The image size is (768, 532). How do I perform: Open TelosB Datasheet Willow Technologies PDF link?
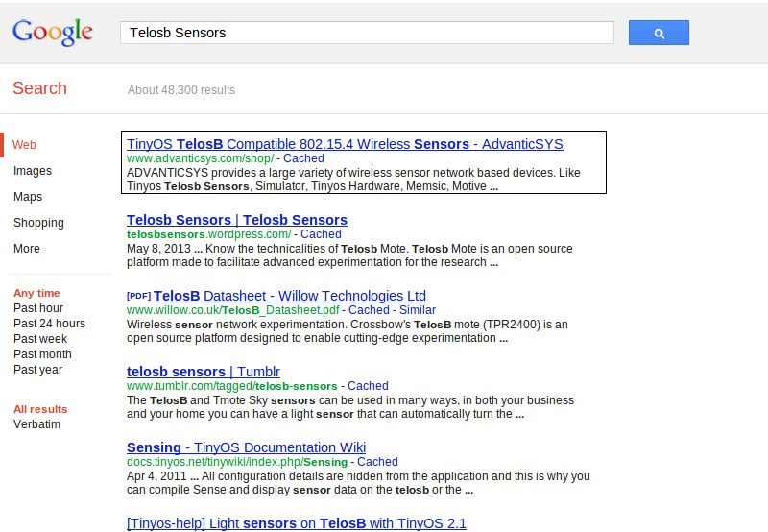[x=290, y=296]
